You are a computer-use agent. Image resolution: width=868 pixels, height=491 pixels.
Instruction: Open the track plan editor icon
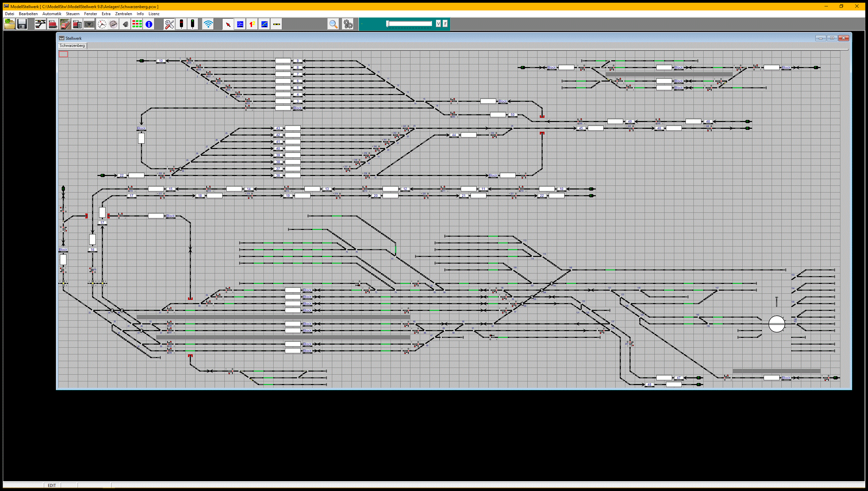coord(40,24)
